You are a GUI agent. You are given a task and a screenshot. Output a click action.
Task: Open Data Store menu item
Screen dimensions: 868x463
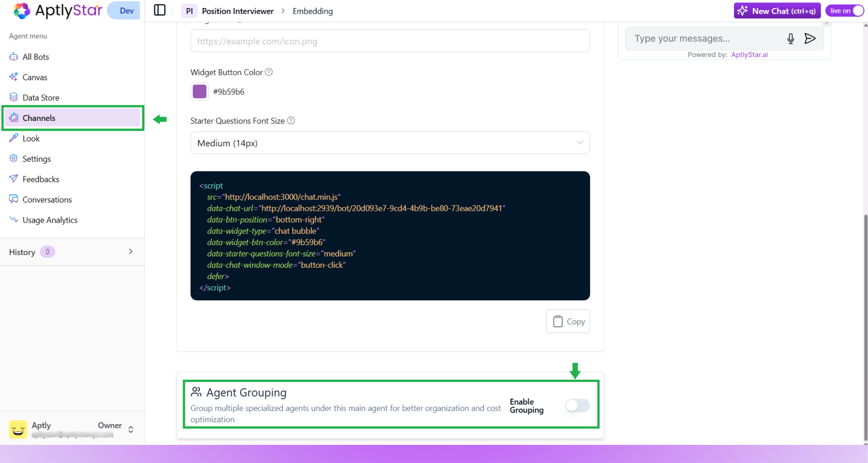[72, 97]
